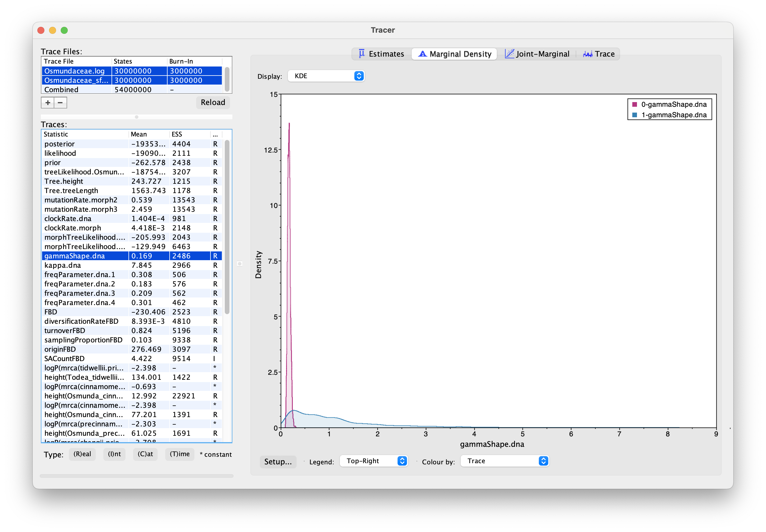Image resolution: width=766 pixels, height=532 pixels.
Task: Select the diversificationRateFBD statistic
Action: coord(132,321)
